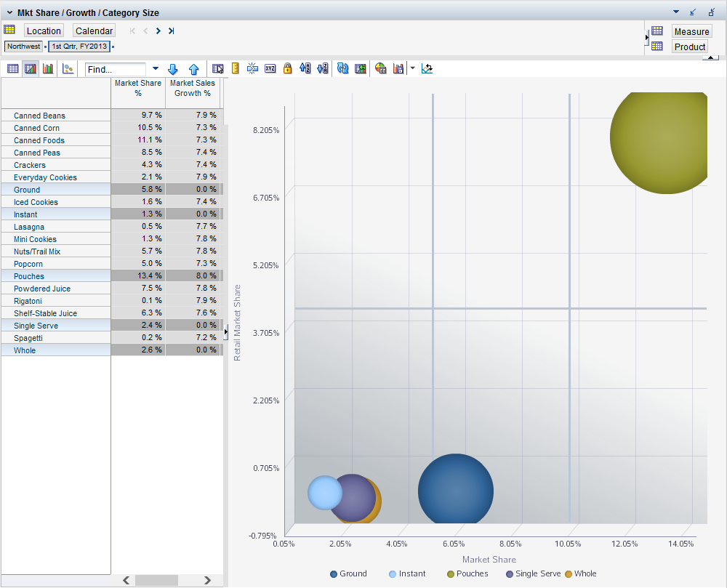This screenshot has height=588, width=727.
Task: Click the Calendar dimension button
Action: click(94, 31)
